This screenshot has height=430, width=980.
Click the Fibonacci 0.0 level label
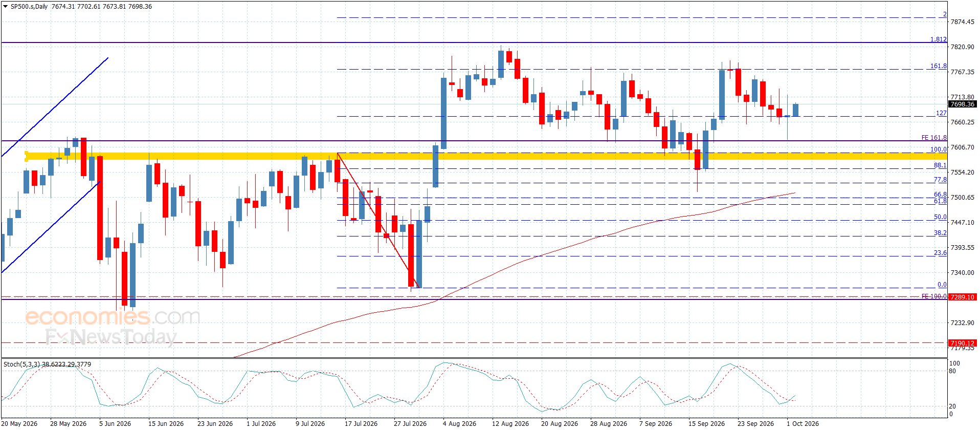[x=942, y=284]
